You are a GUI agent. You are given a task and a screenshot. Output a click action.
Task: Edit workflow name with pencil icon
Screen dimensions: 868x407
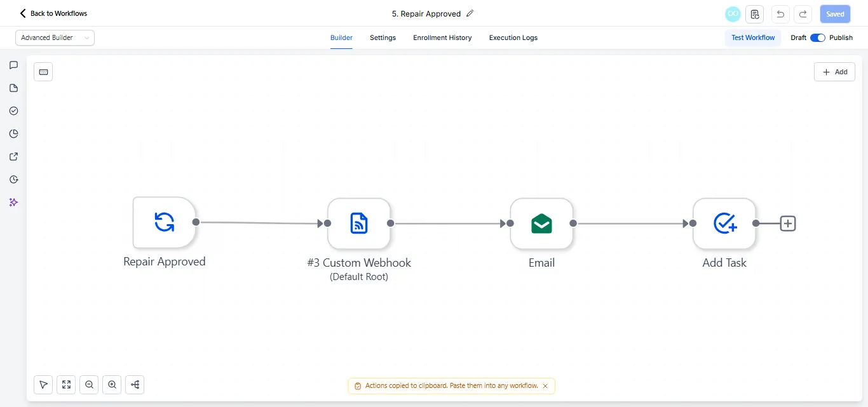470,13
